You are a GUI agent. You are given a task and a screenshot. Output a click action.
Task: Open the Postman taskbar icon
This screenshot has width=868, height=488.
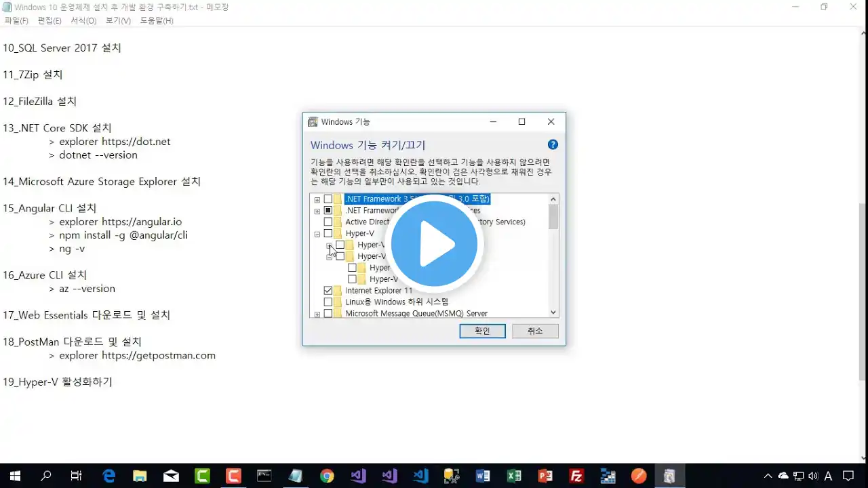[x=639, y=476]
